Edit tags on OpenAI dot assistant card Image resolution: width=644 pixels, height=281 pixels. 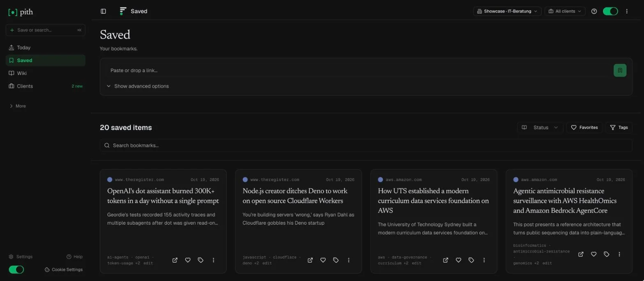click(148, 263)
